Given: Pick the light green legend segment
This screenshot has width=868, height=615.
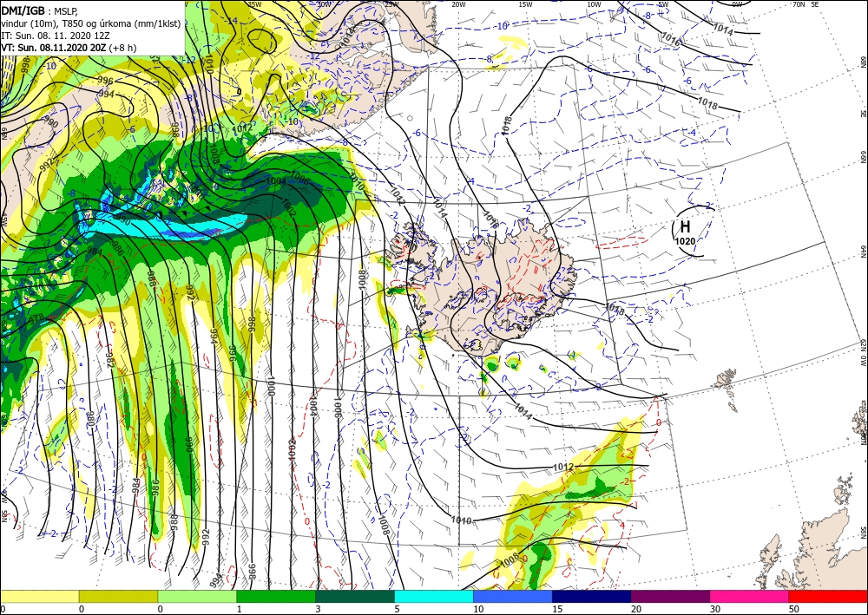Looking at the screenshot, I should (197, 596).
